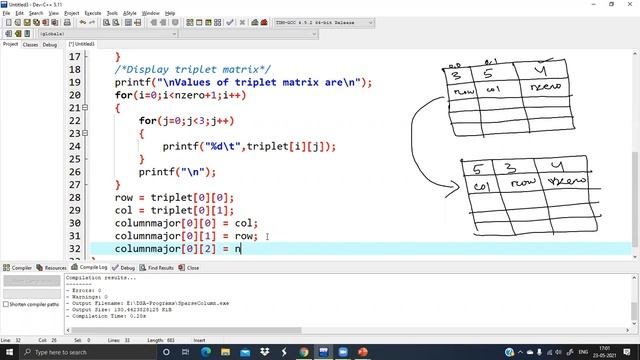Click the Rebuild All toolbar icon
The image size is (640, 360).
pos(218,22)
